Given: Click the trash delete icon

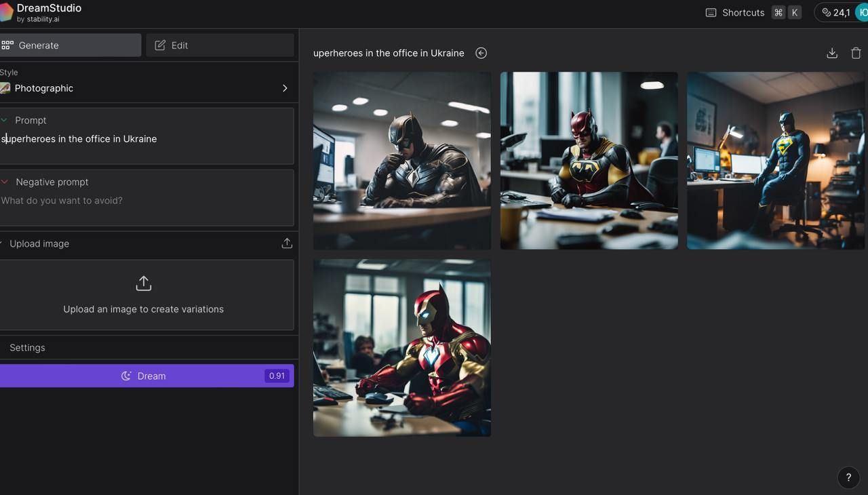Looking at the screenshot, I should point(856,53).
